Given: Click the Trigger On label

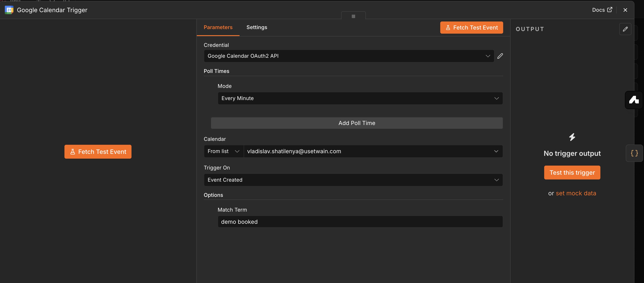Looking at the screenshot, I should 217,168.
